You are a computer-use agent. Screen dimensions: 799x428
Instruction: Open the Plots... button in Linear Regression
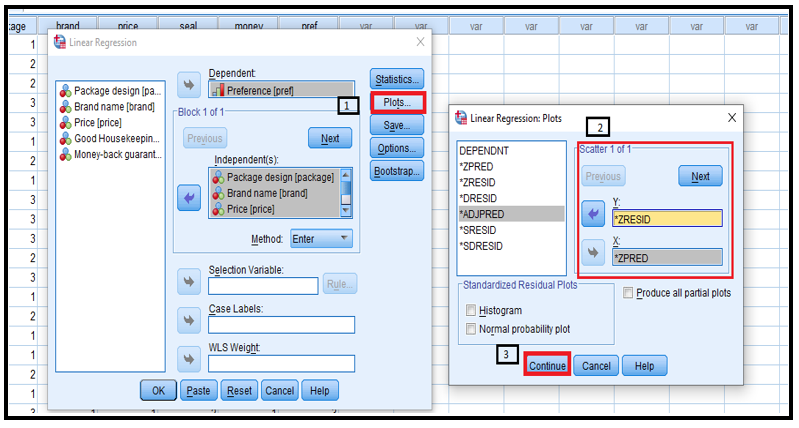pos(397,102)
